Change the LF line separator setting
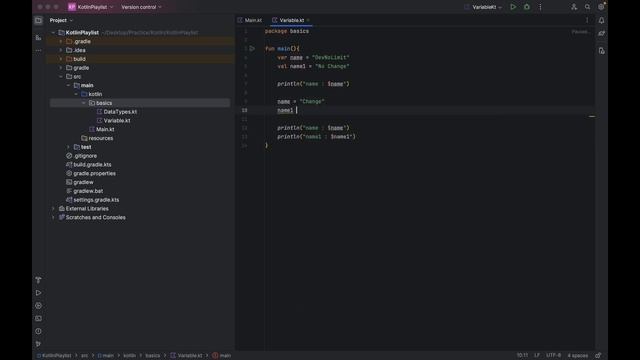This screenshot has height=360, width=640. (x=537, y=356)
